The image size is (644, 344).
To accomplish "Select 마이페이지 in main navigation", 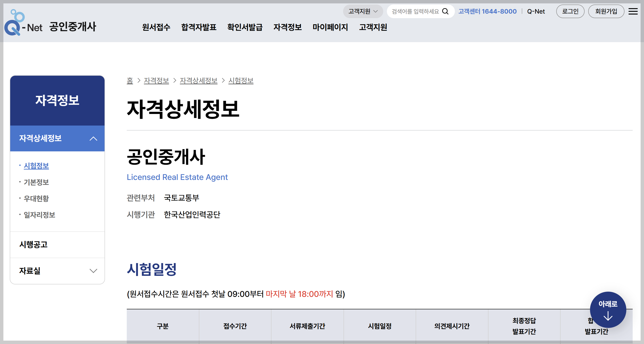I will pos(330,27).
